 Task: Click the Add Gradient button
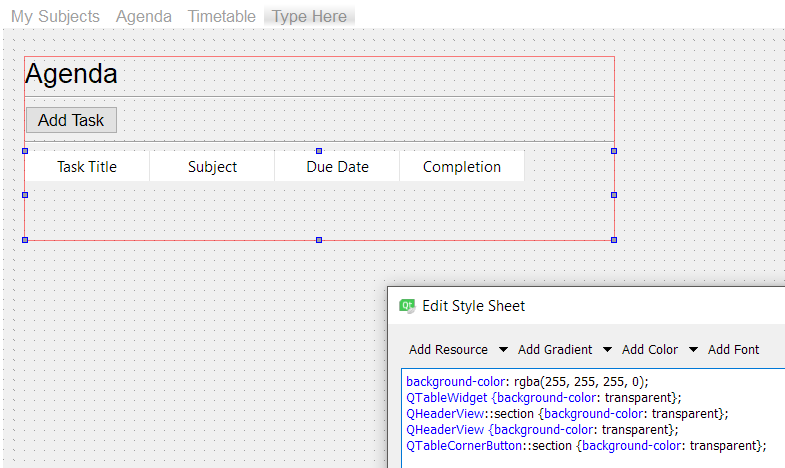tap(555, 349)
